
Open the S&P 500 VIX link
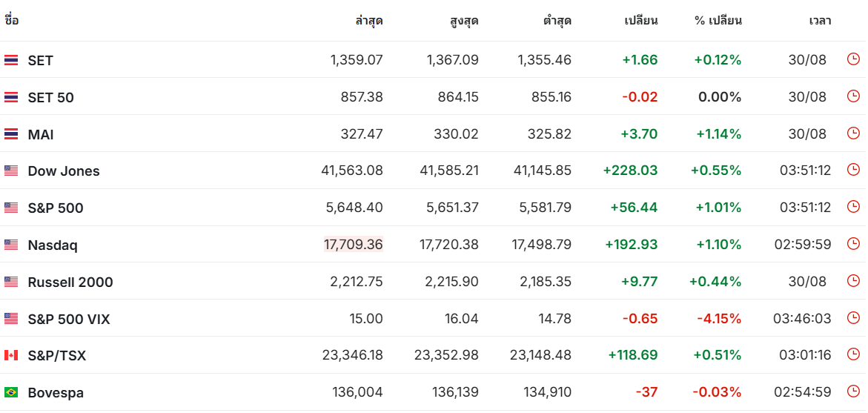pos(69,319)
